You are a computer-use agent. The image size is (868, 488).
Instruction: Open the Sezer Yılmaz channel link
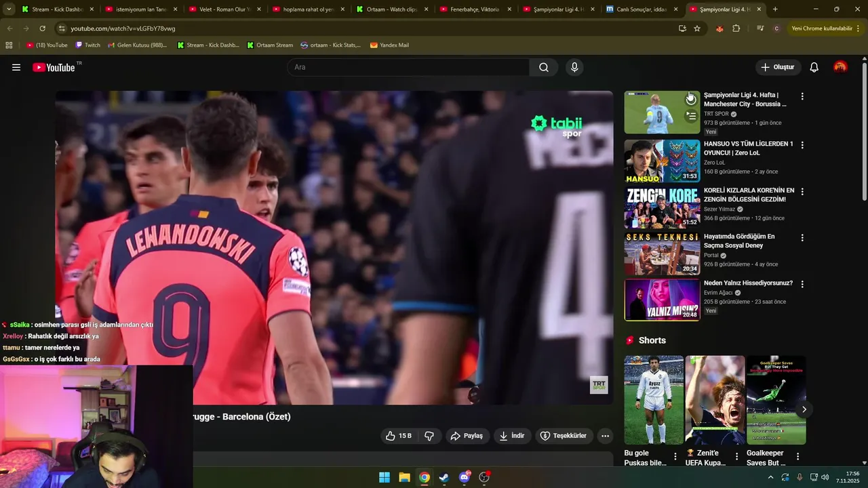coord(719,209)
